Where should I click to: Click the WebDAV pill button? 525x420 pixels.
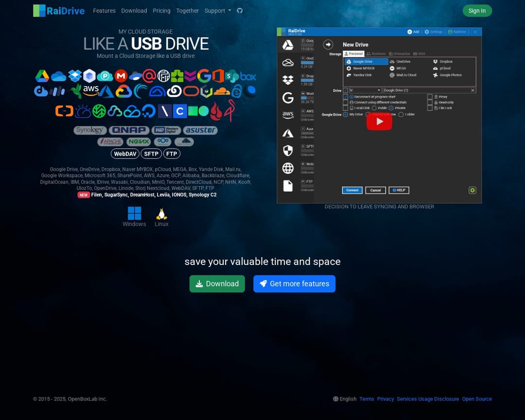click(x=125, y=154)
